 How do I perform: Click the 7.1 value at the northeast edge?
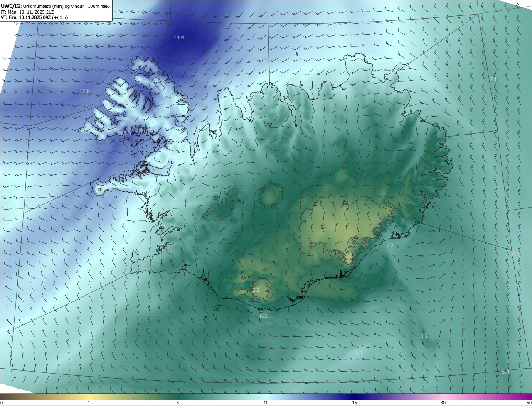tap(493, 79)
